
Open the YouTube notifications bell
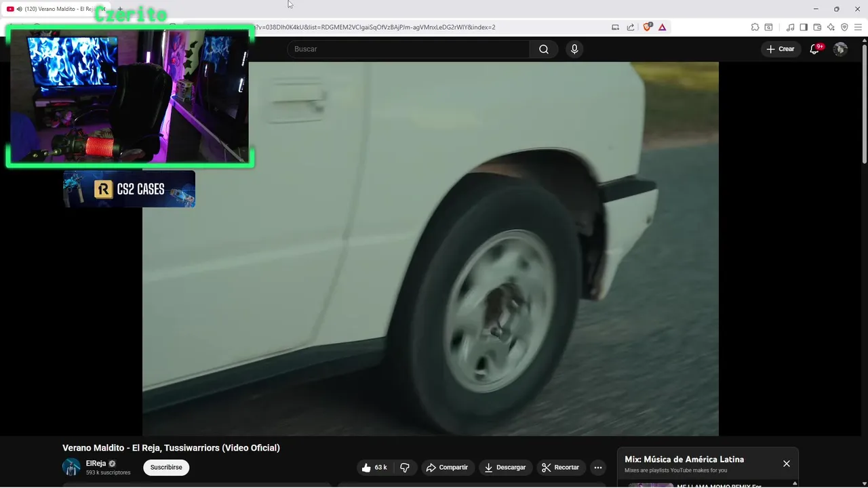(815, 49)
